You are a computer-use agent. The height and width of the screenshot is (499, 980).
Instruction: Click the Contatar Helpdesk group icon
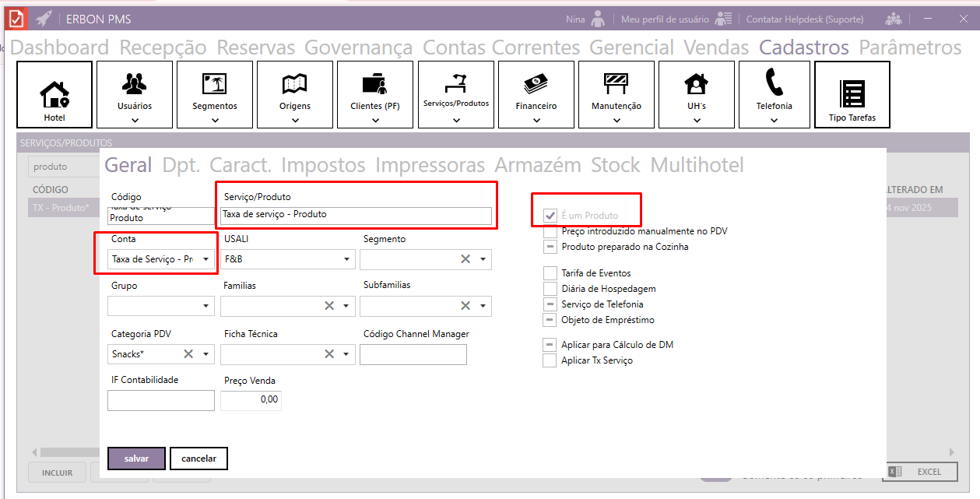click(x=894, y=19)
